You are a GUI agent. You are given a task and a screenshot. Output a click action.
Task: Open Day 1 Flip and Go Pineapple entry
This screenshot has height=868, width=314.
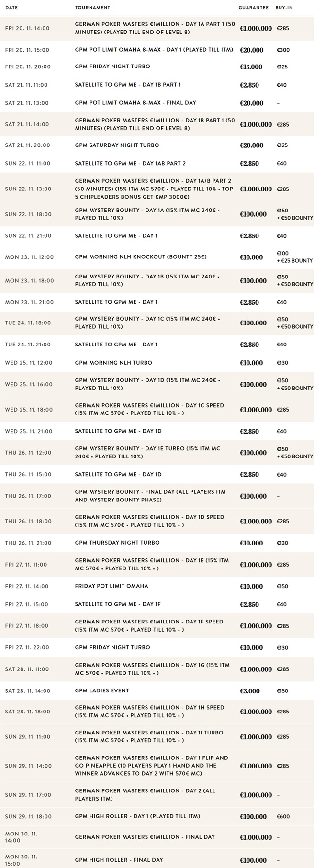tap(157, 766)
